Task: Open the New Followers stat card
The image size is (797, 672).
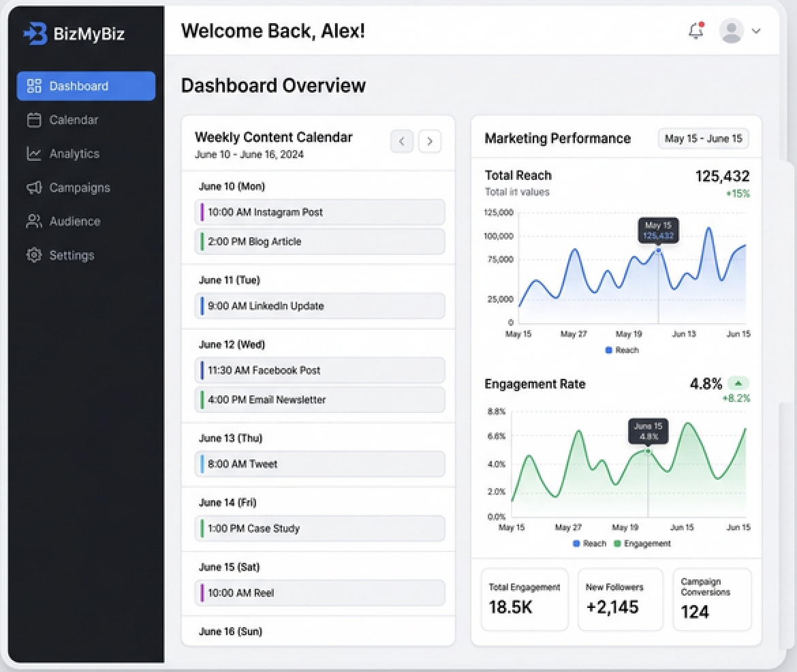Action: [620, 599]
